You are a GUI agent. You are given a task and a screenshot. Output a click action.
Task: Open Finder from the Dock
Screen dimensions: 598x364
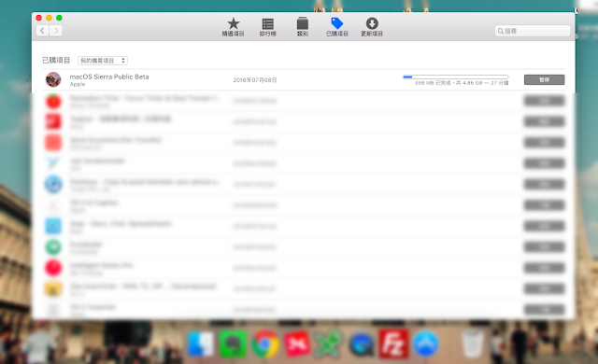click(x=201, y=344)
